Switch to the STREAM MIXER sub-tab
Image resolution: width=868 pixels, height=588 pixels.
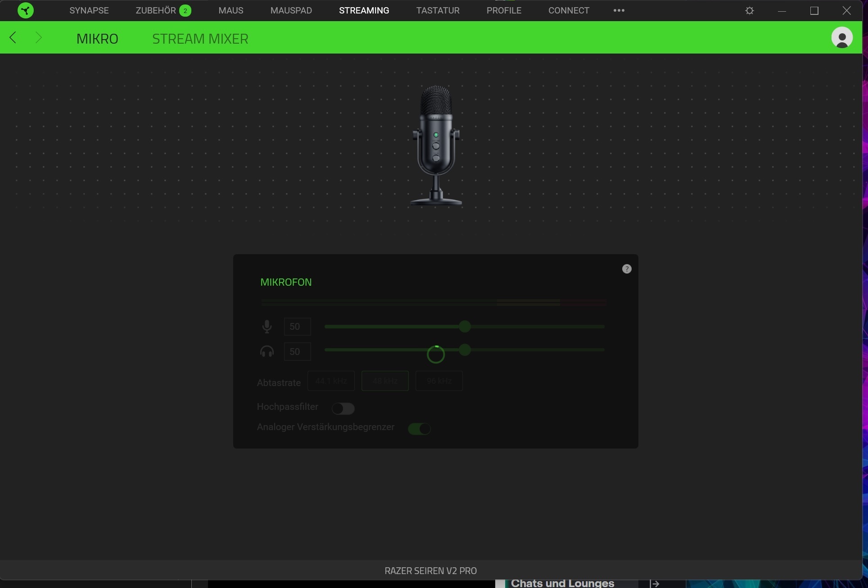click(x=200, y=39)
